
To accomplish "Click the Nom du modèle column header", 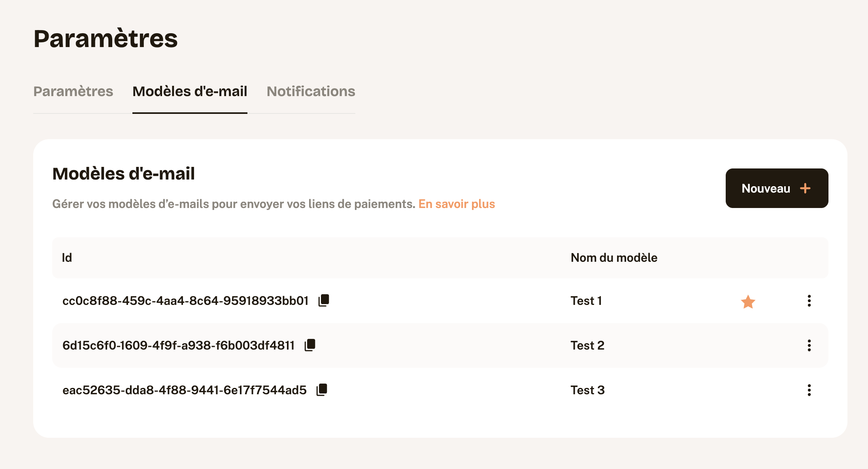I will coord(614,258).
